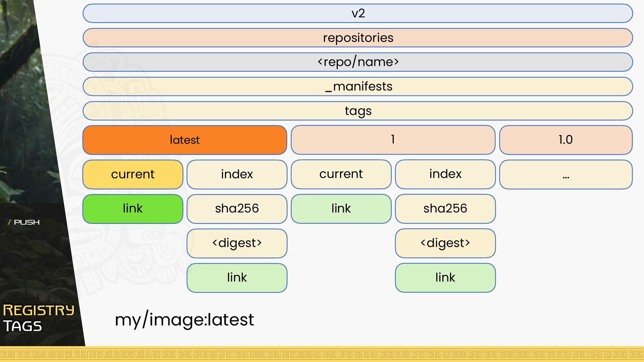644x362 pixels.
Task: Click the Registry Tags slide title
Action: [x=39, y=318]
